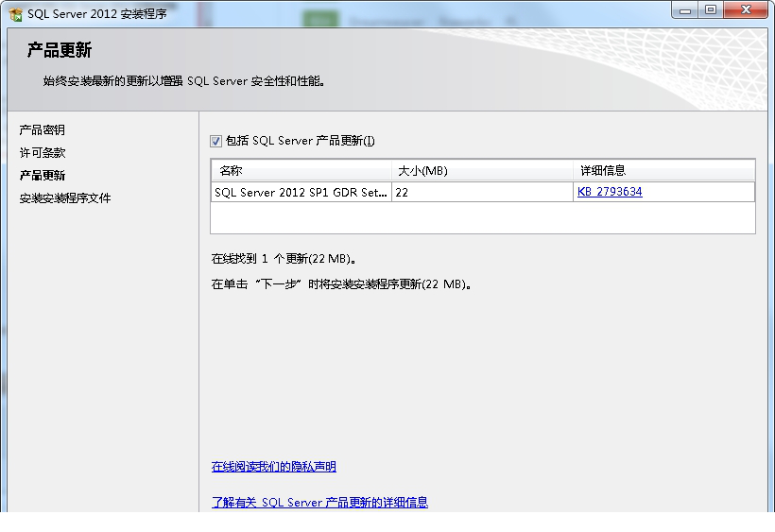Click the 名称 column header
This screenshot has height=532, width=775.
(x=301, y=171)
